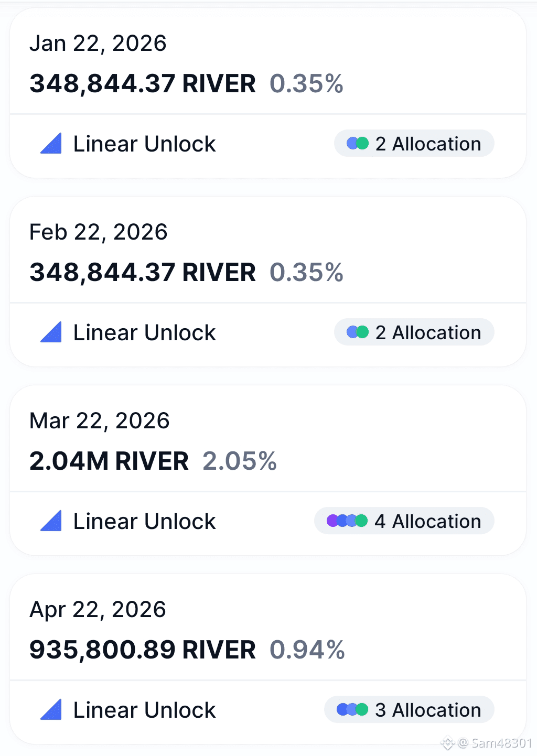
Task: Click Linear Unlock label in Mar 22 card
Action: tap(145, 522)
